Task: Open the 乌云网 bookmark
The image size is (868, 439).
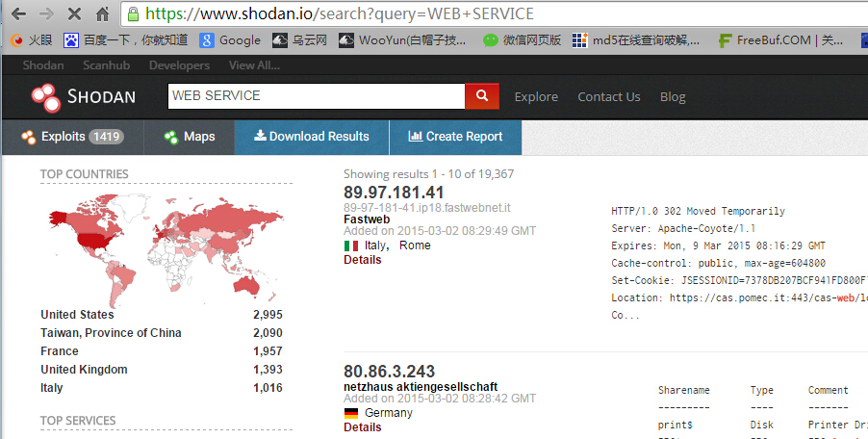Action: pos(299,40)
